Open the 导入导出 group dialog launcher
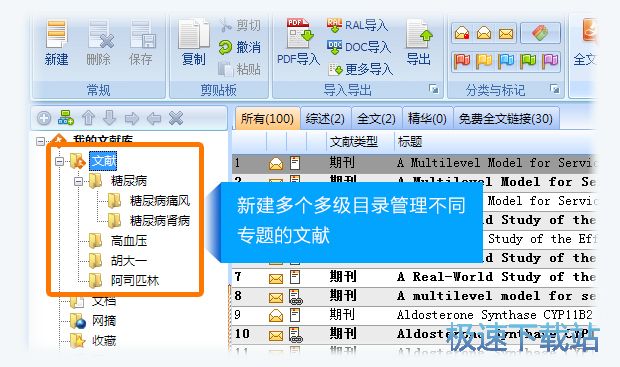The width and height of the screenshot is (620, 367). click(x=434, y=89)
